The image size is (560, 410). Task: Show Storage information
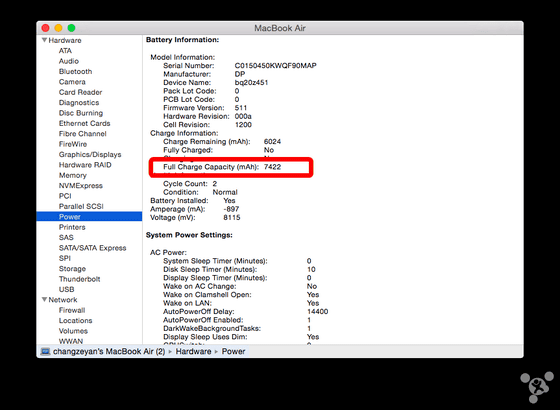[72, 269]
